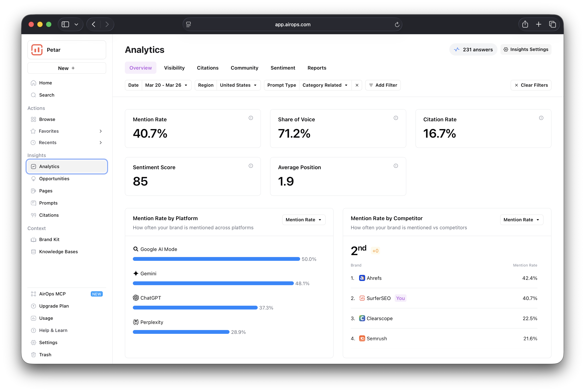
Task: Click the Brand Kit sidebar icon
Action: click(33, 240)
